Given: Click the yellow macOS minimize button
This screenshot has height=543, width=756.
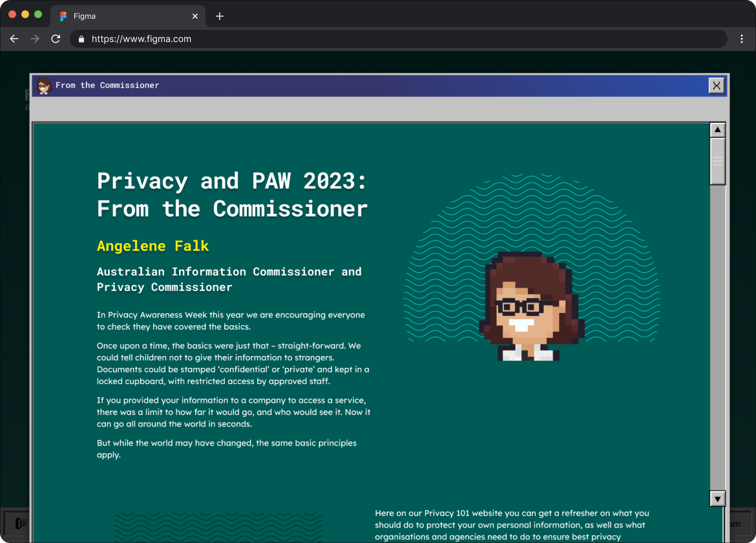Looking at the screenshot, I should [x=25, y=14].
